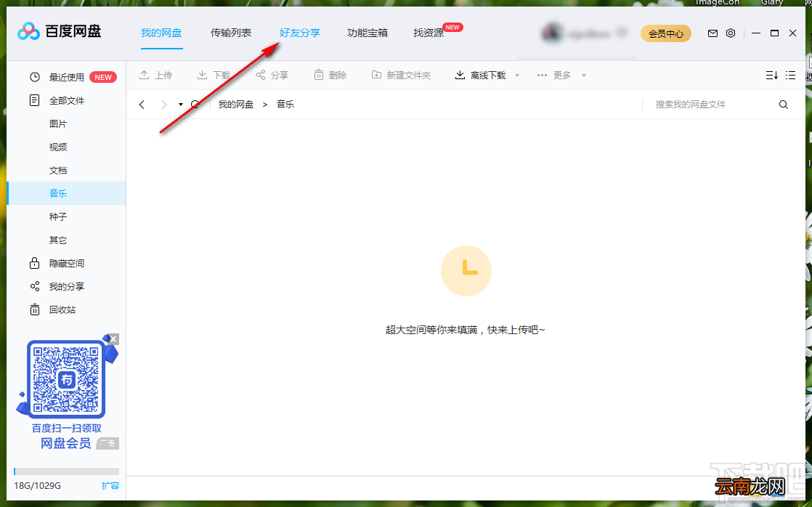This screenshot has width=812, height=507.
Task: Click the 百度扫一扫领取 网盘会员 text
Action: point(66,436)
